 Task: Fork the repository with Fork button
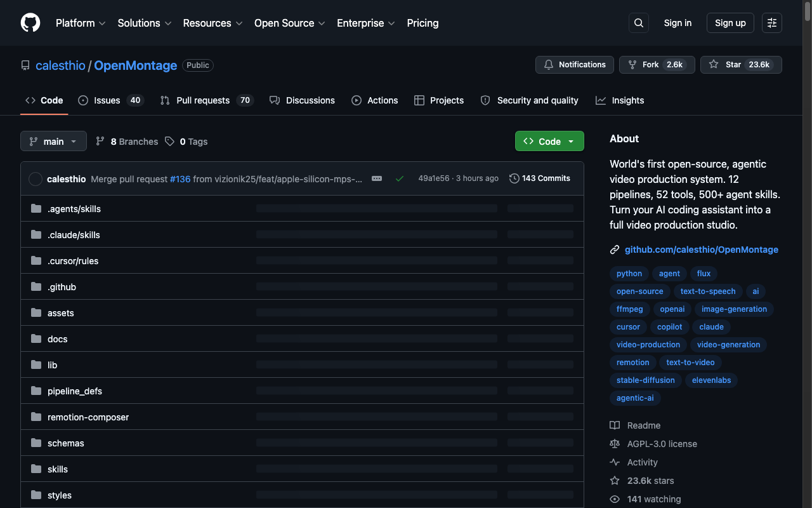pos(657,65)
